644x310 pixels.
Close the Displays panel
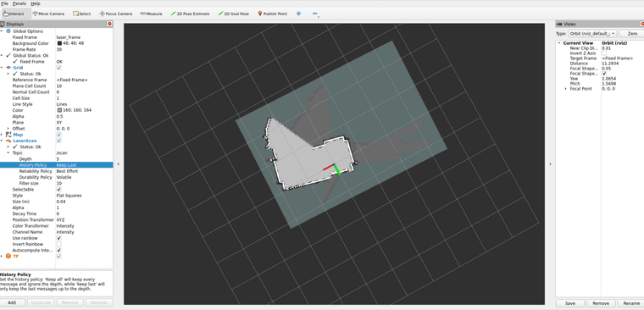pos(109,25)
